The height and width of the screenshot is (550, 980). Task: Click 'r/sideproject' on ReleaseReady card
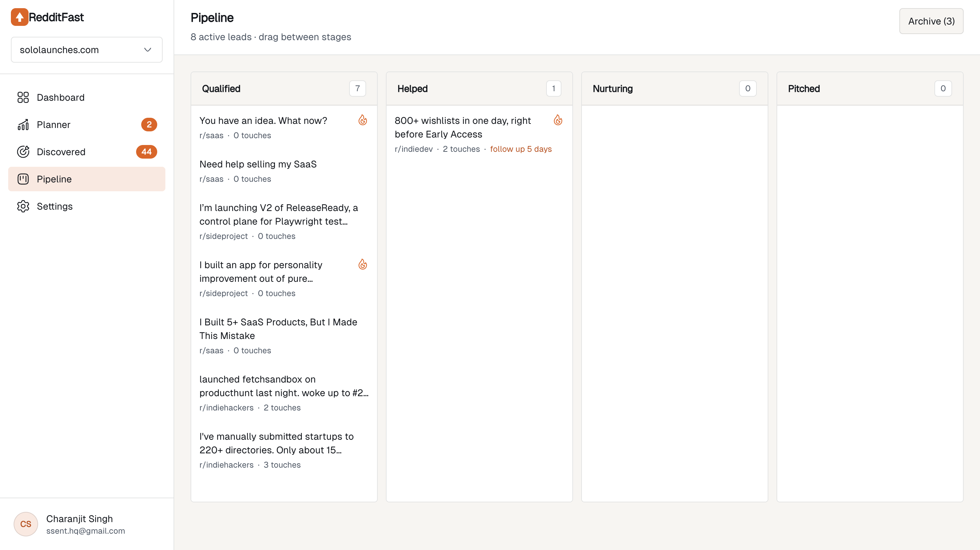pyautogui.click(x=223, y=236)
